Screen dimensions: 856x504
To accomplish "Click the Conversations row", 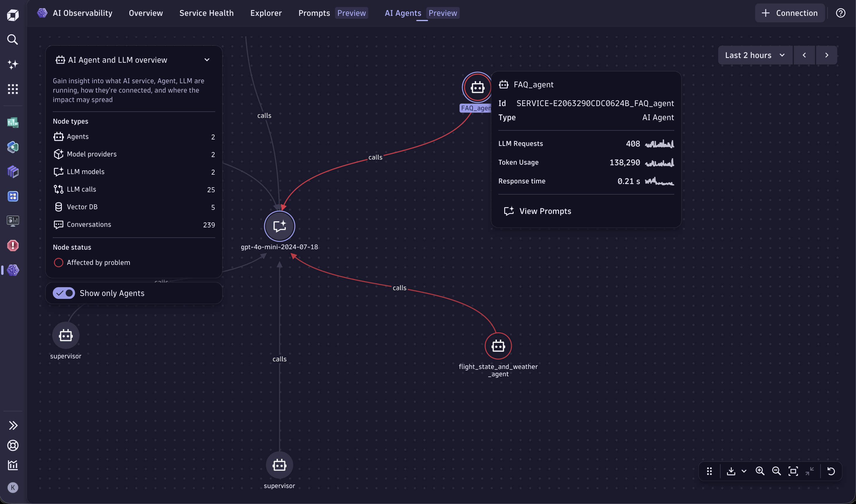I will coord(134,224).
